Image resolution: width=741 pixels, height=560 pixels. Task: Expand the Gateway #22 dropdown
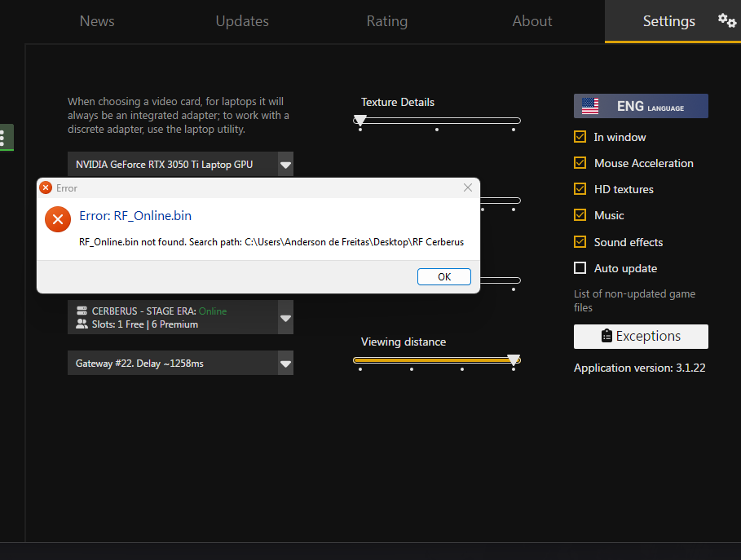(x=285, y=364)
